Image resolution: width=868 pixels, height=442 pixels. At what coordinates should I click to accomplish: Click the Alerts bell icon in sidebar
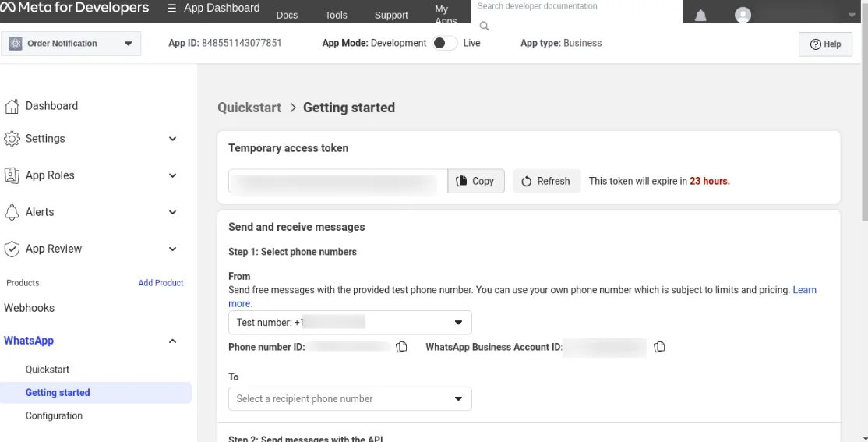(12, 212)
